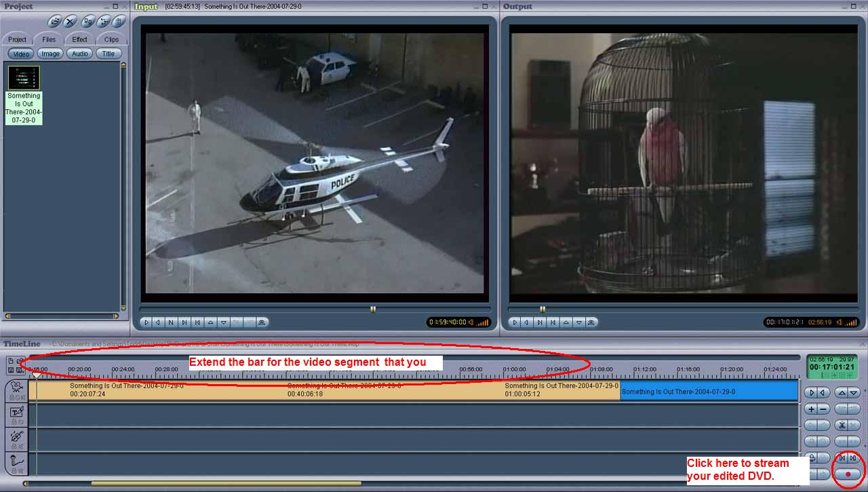Click the X remove icon in Project toolbar
This screenshot has width=868, height=492.
pos(70,21)
